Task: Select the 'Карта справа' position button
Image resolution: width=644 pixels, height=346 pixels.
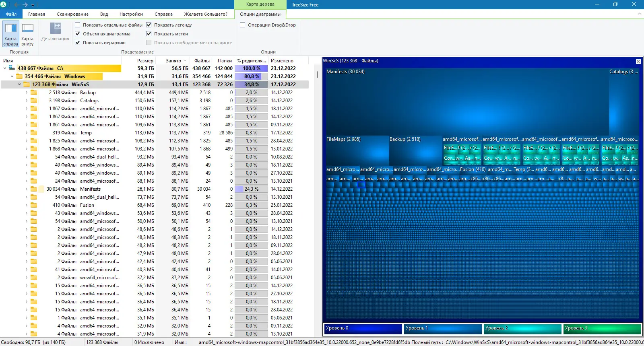Action: tap(10, 34)
